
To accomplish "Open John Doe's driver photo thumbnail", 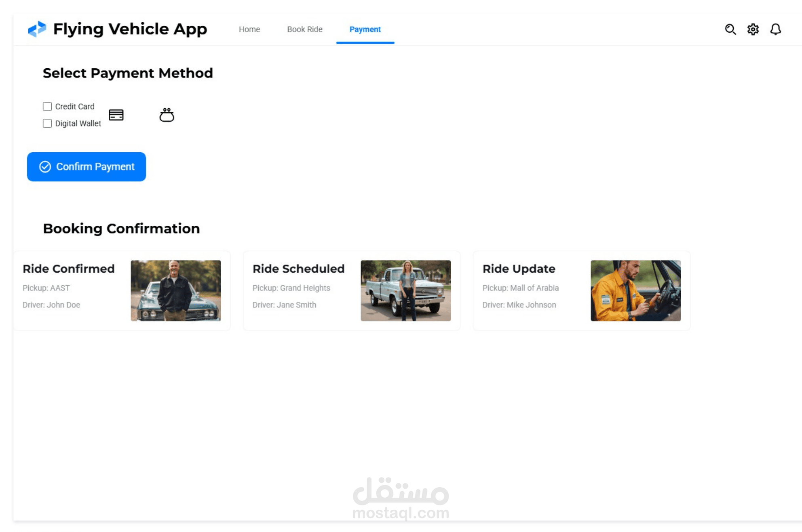I will pos(175,290).
